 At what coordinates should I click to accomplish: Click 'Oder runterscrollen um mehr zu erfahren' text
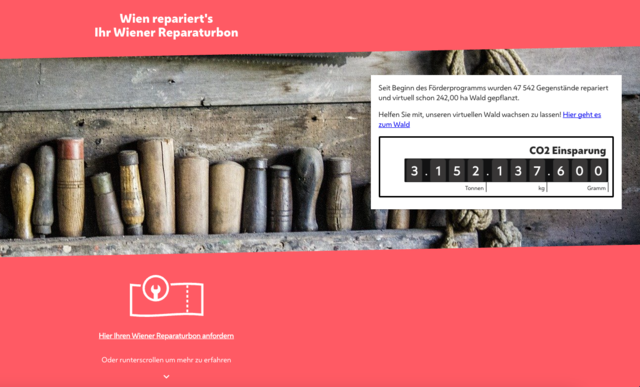click(166, 360)
